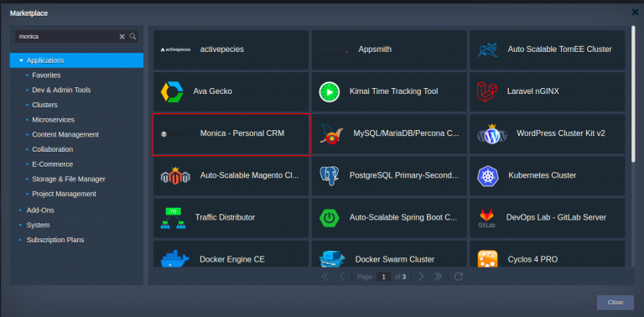Click the Traffic Distributor TD icon
The width and height of the screenshot is (644, 317).
[173, 218]
